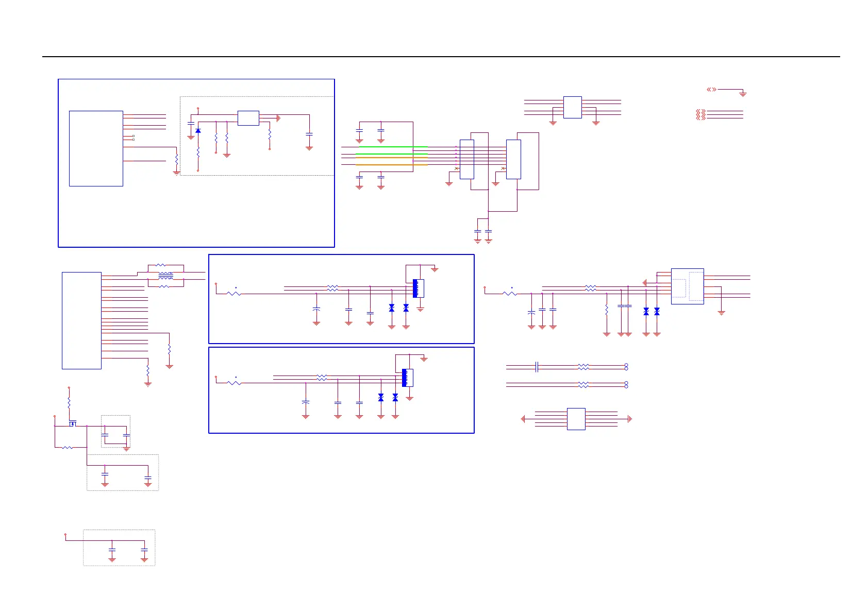
Task: Click the horizontal header line at page top
Action: (441, 57)
